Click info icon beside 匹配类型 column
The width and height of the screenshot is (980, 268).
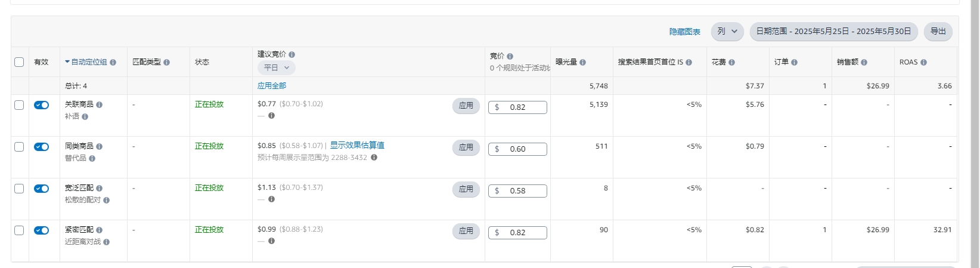click(x=167, y=62)
